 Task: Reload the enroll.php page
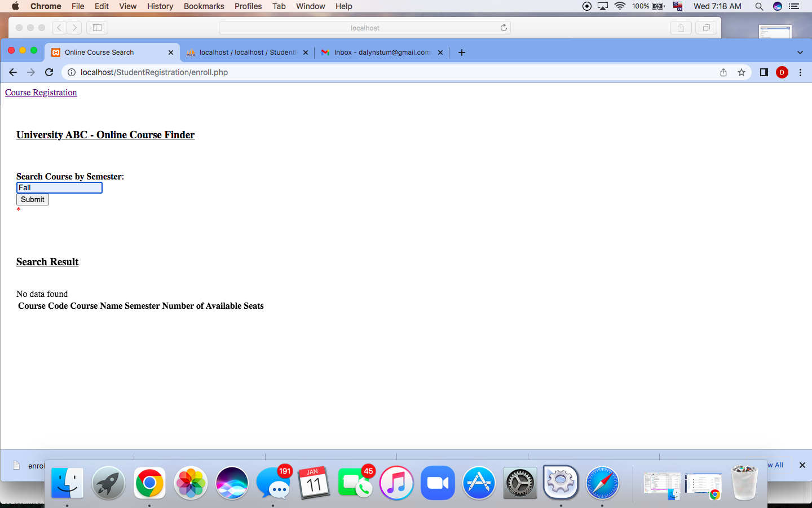[48, 72]
